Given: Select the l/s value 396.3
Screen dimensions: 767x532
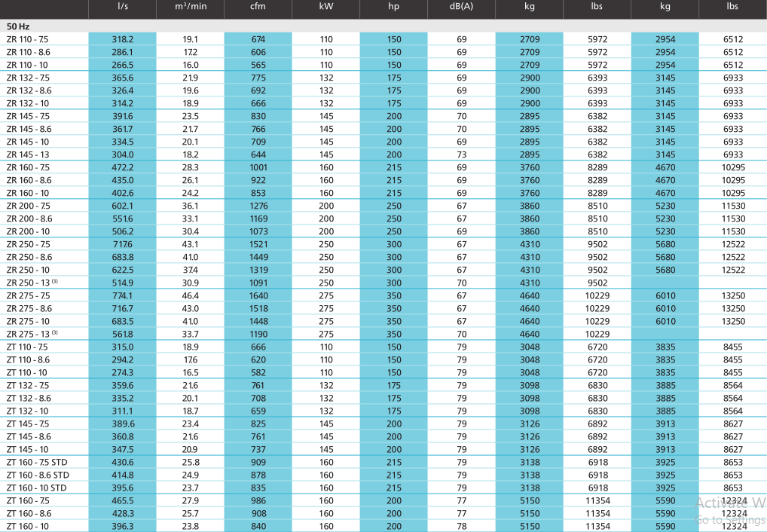Looking at the screenshot, I should [122, 526].
